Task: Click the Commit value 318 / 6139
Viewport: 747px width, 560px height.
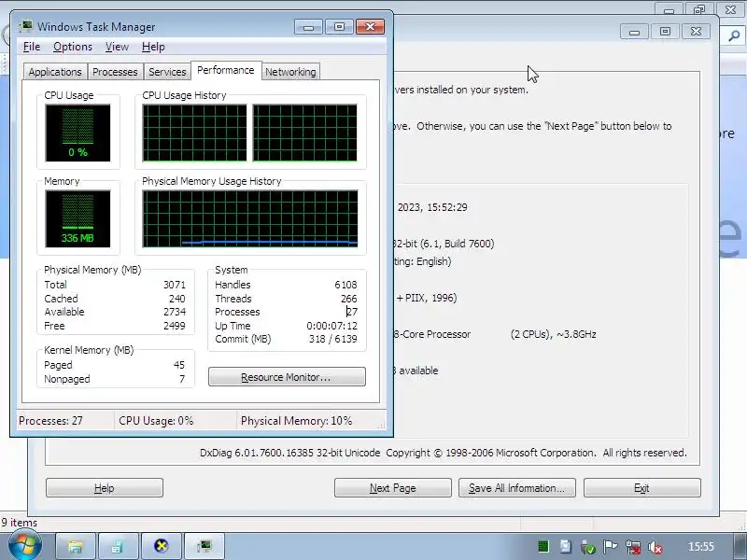Action: (332, 339)
